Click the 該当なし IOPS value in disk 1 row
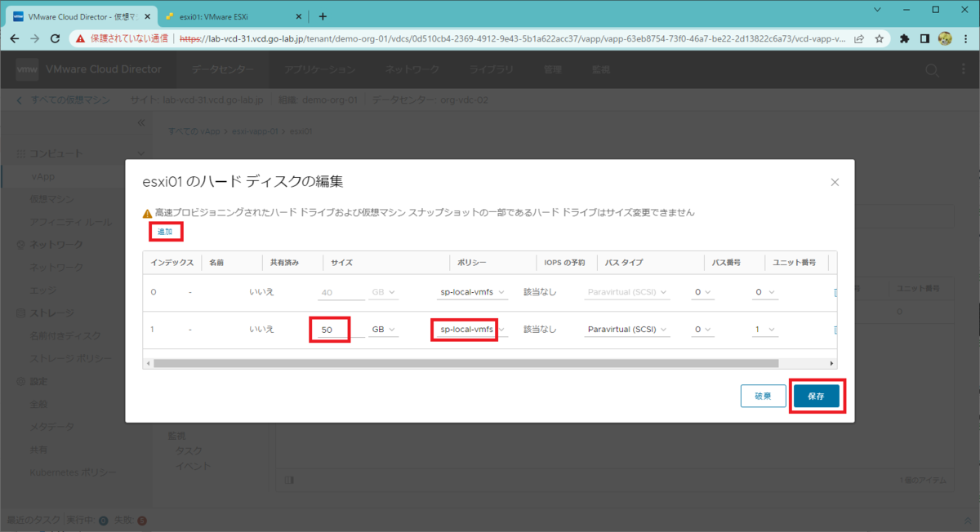Viewport: 980px width, 532px height. click(540, 330)
